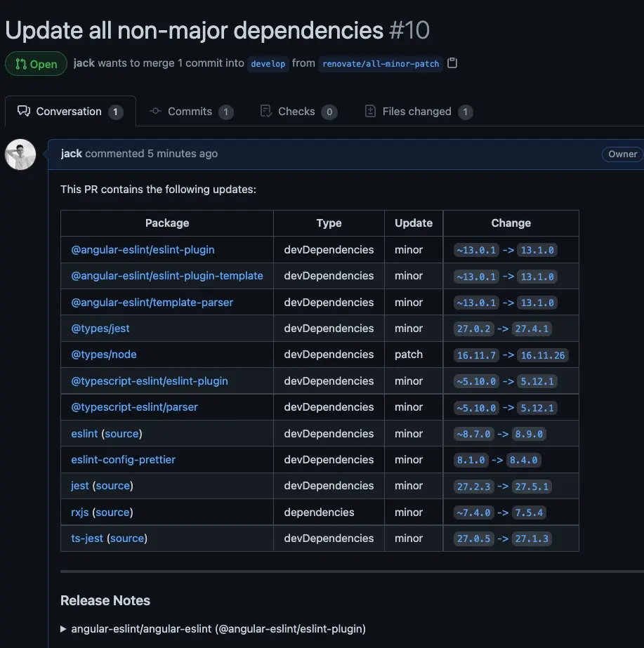Open the Checks tab
Image resolution: width=644 pixels, height=648 pixels.
(x=298, y=112)
